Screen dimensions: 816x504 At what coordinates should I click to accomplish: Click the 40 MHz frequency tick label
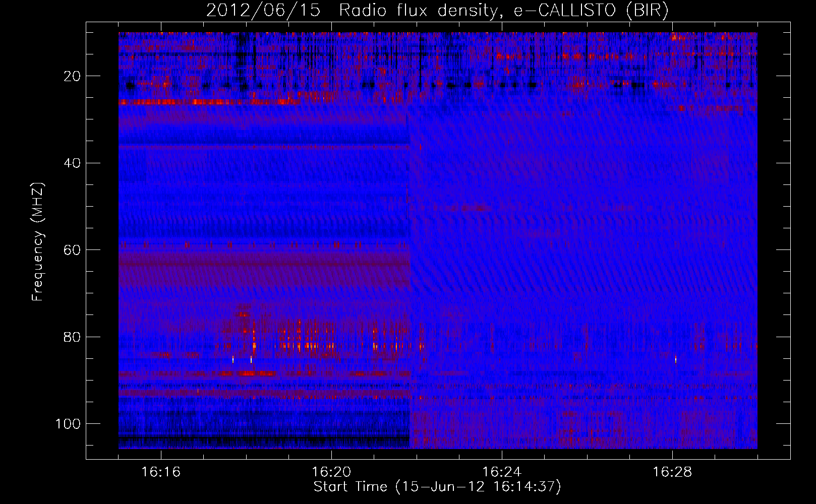(x=72, y=163)
